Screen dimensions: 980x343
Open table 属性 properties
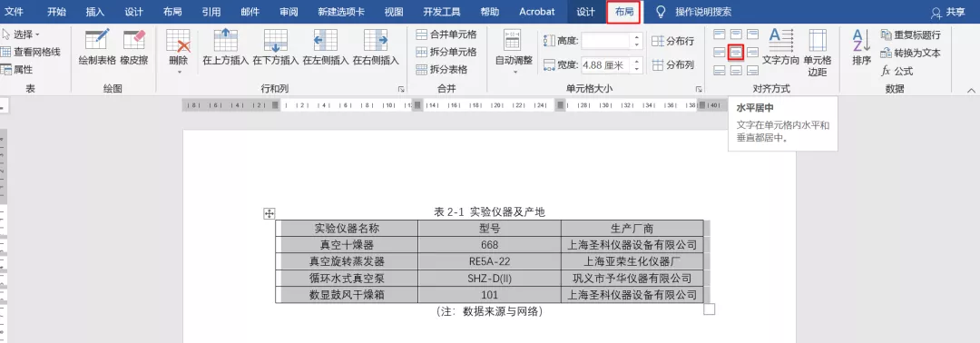coord(17,69)
